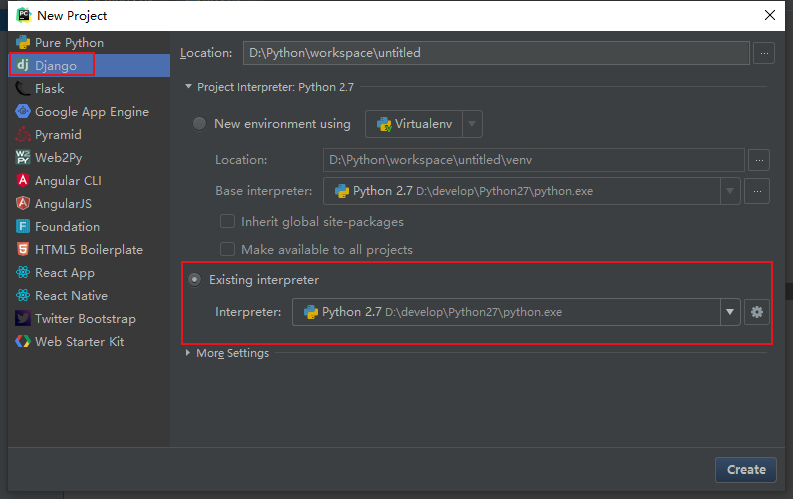Click the Django dj icon
The image size is (793, 499).
23,65
